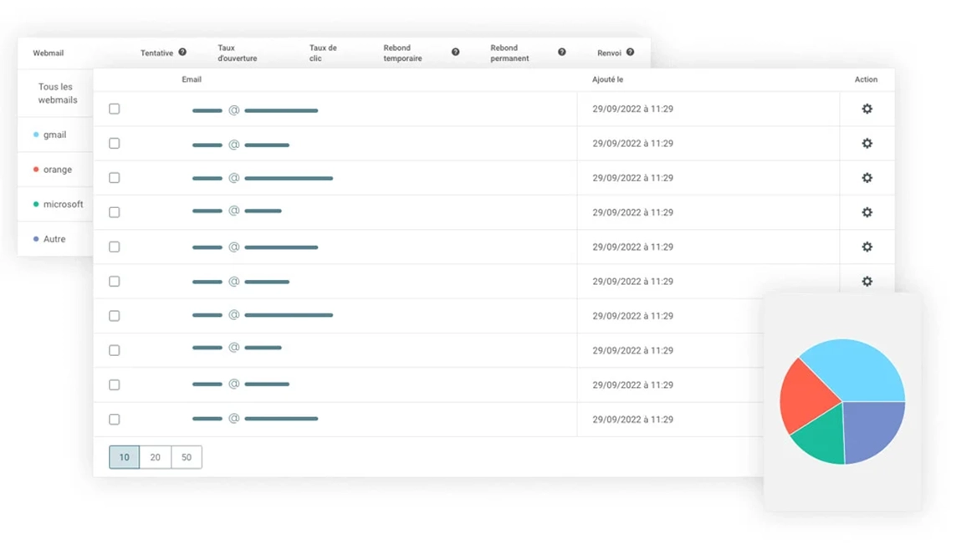Click the Taux d'ouverture column header
This screenshot has height=560, width=977.
point(238,53)
